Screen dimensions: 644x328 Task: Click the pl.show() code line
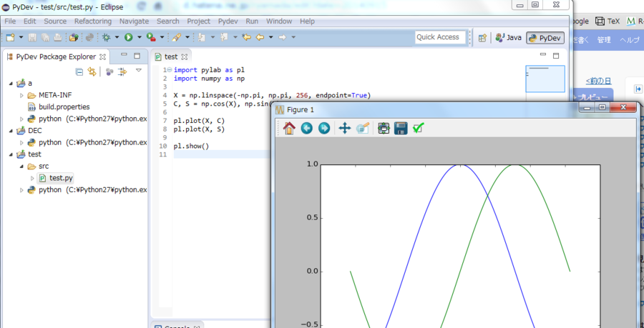click(x=191, y=146)
